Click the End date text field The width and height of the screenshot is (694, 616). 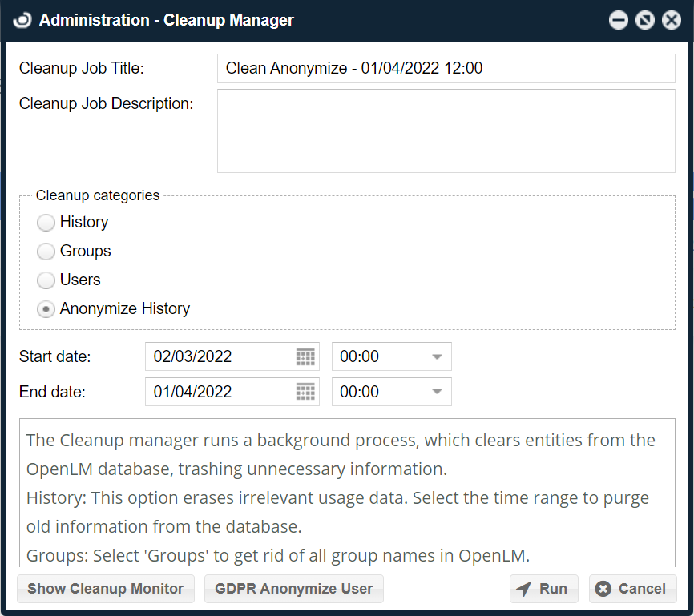point(219,392)
